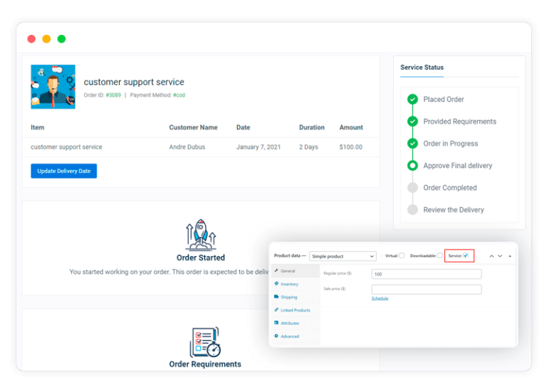The image size is (547, 392).
Task: Click the Provided Requirements checkmark icon
Action: [412, 121]
